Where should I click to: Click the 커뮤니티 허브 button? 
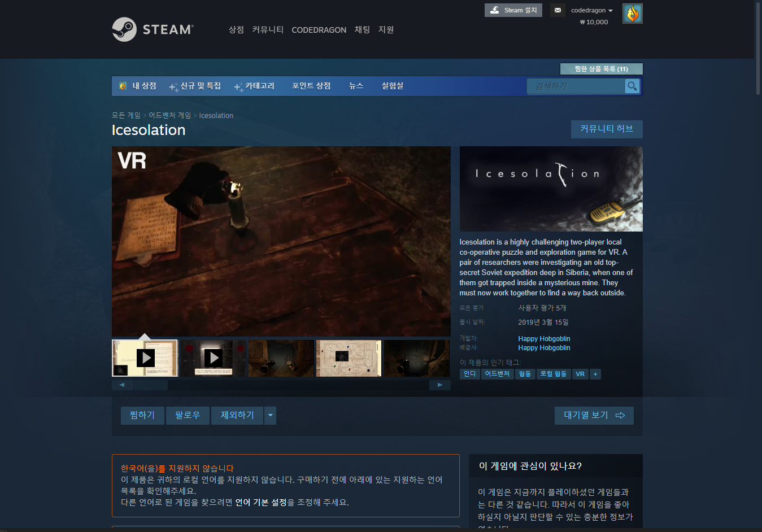607,129
